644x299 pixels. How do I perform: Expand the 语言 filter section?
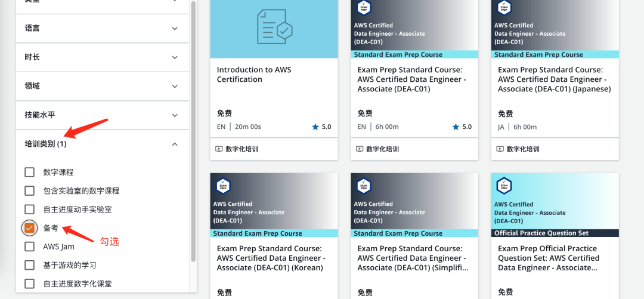coord(103,29)
